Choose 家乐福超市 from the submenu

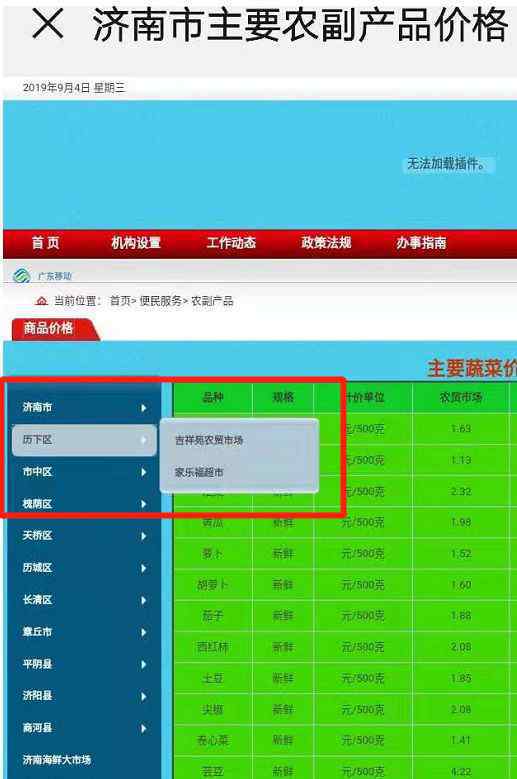199,472
